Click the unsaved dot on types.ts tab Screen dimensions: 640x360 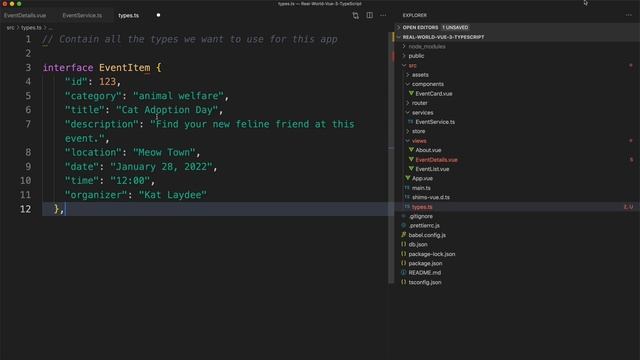[x=158, y=16]
